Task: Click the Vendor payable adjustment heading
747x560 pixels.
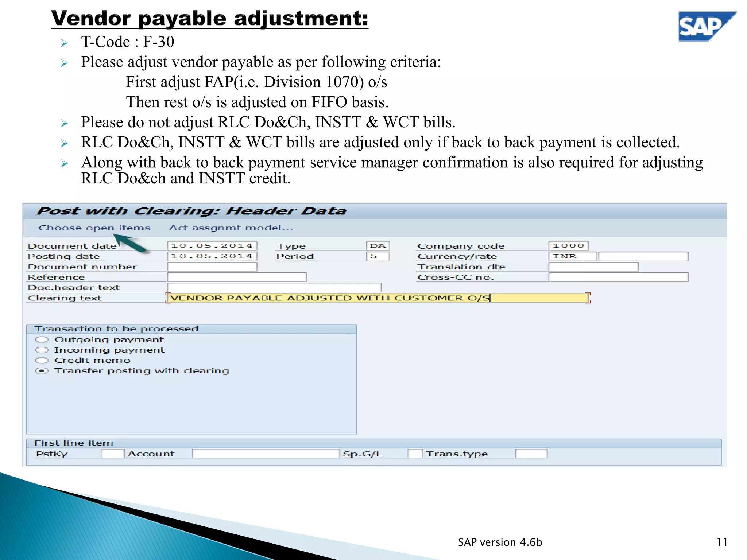Action: (x=210, y=19)
